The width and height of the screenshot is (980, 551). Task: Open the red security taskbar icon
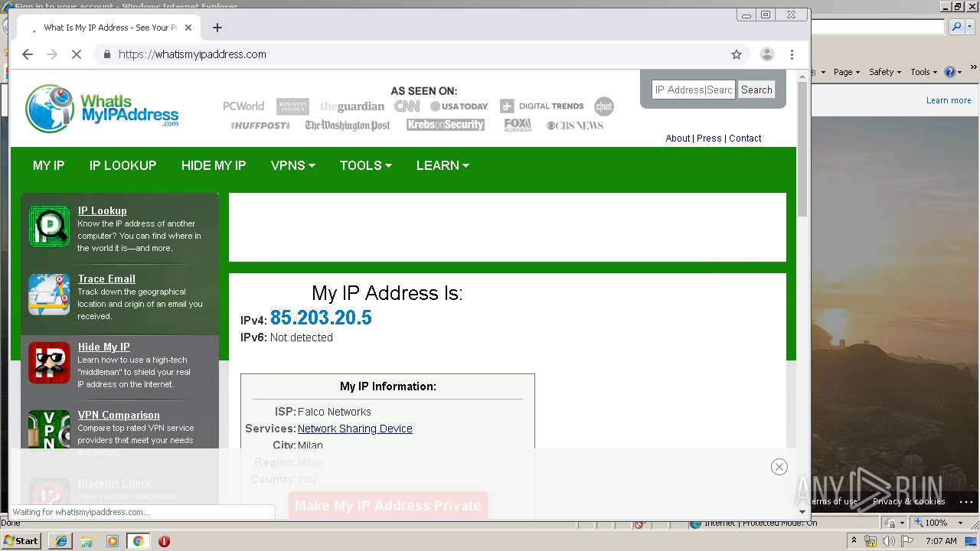click(164, 541)
